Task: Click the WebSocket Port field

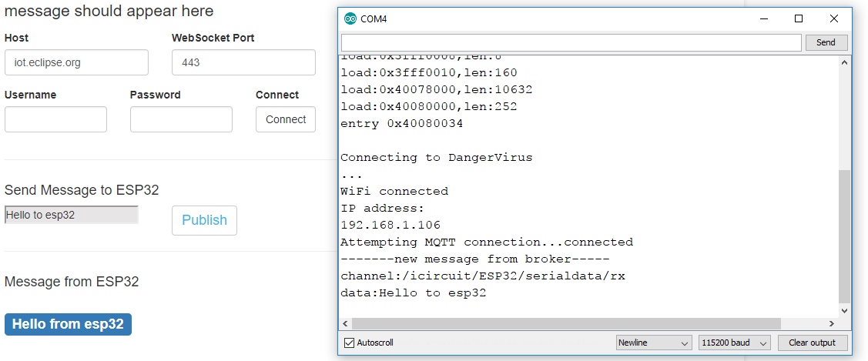Action: (x=243, y=62)
